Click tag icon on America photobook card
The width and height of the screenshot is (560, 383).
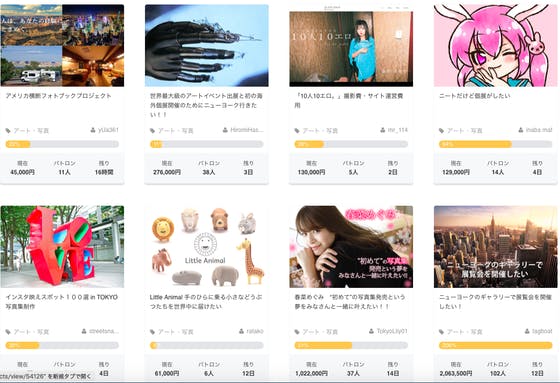[8, 131]
